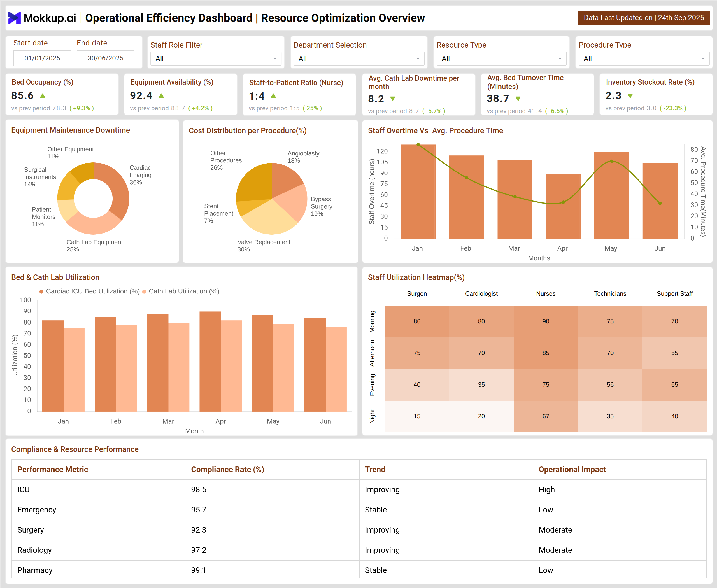Click the Bed Occupancy up-arrow trend indicator
The height and width of the screenshot is (588, 717).
coord(43,96)
